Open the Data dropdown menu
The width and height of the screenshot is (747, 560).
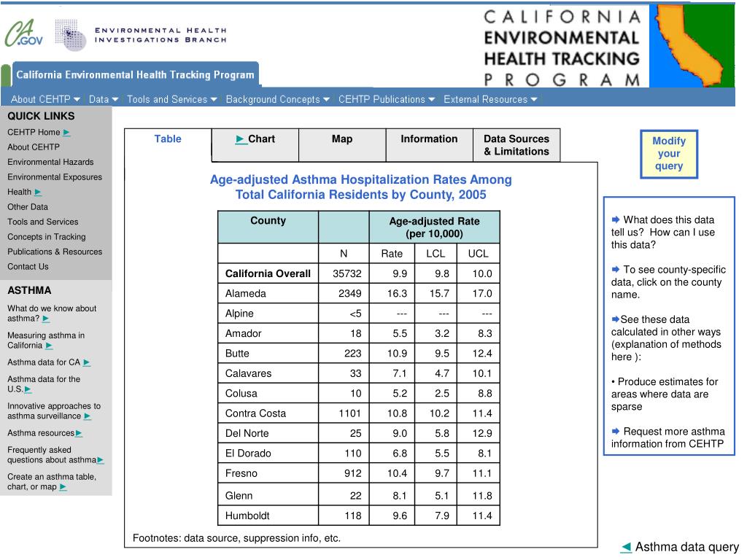(104, 99)
